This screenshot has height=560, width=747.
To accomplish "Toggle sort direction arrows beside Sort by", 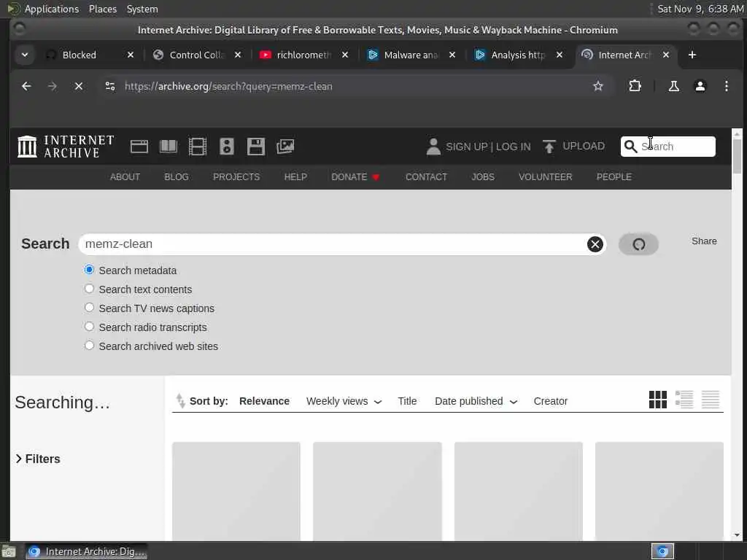I will point(181,400).
